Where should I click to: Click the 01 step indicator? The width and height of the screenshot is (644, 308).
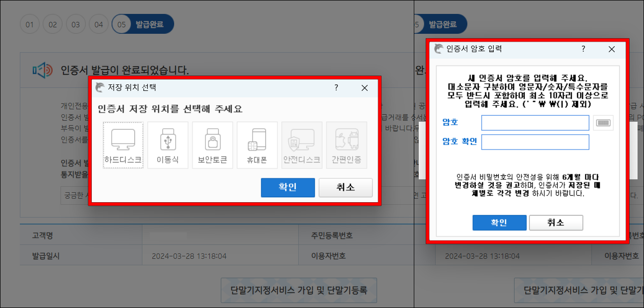(x=29, y=24)
